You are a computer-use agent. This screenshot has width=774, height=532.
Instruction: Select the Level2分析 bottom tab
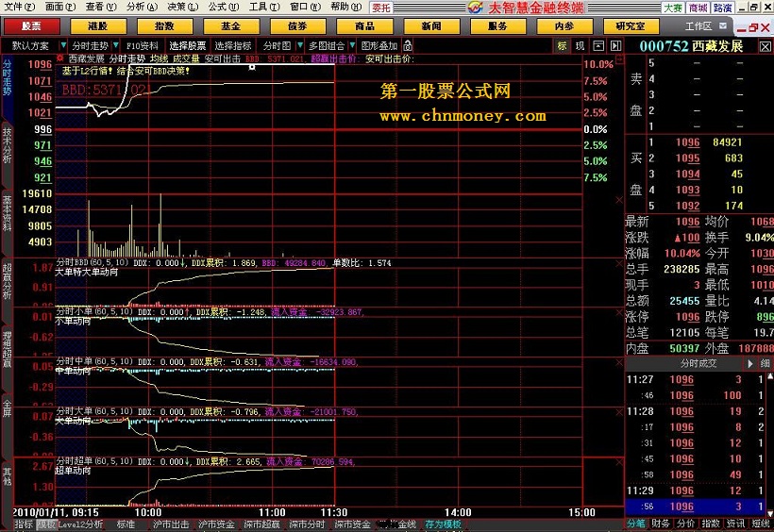point(80,524)
